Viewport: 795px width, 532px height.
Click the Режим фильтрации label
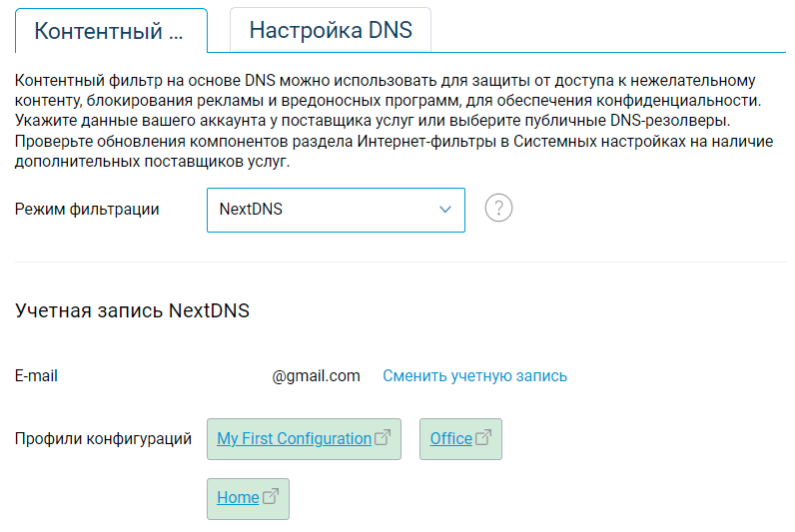pyautogui.click(x=87, y=210)
